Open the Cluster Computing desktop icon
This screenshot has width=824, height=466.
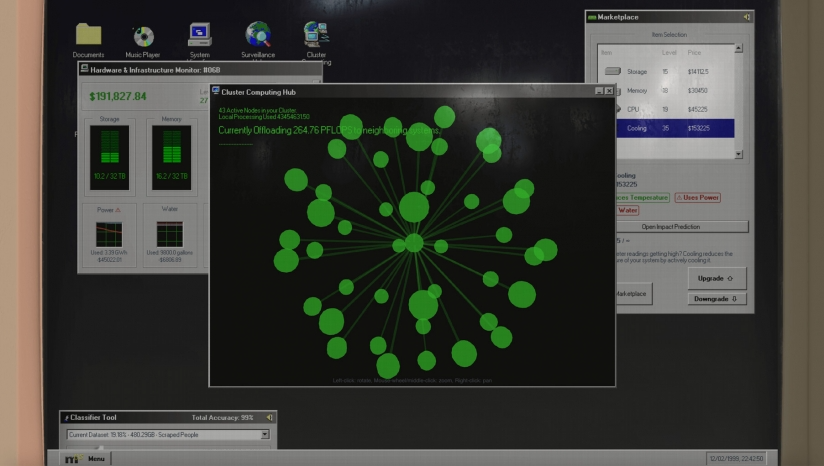coord(316,34)
